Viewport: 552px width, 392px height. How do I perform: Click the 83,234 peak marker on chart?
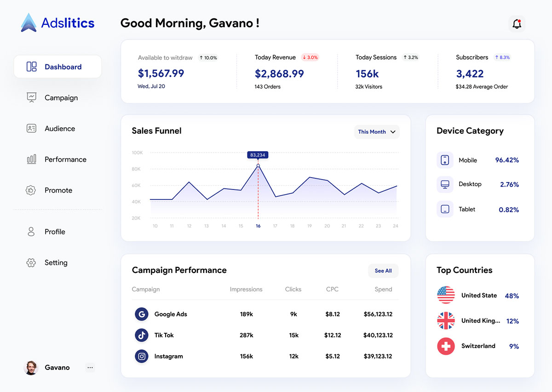(x=258, y=165)
